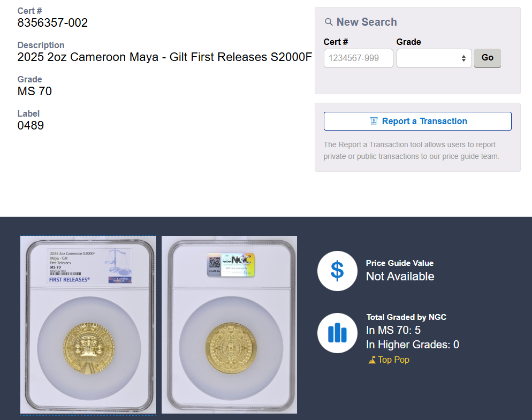532x420 pixels.
Task: Click the 2025 2oz Cameroon Maya description
Action: tap(164, 57)
